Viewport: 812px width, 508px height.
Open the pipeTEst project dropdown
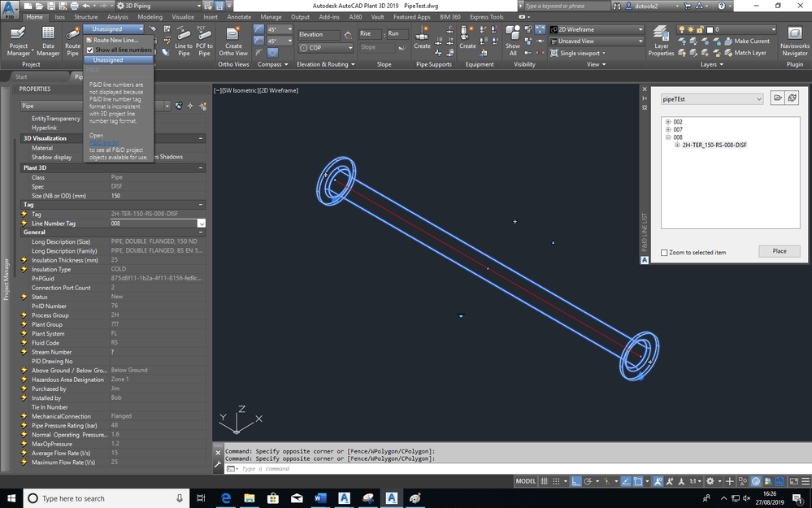(x=712, y=99)
